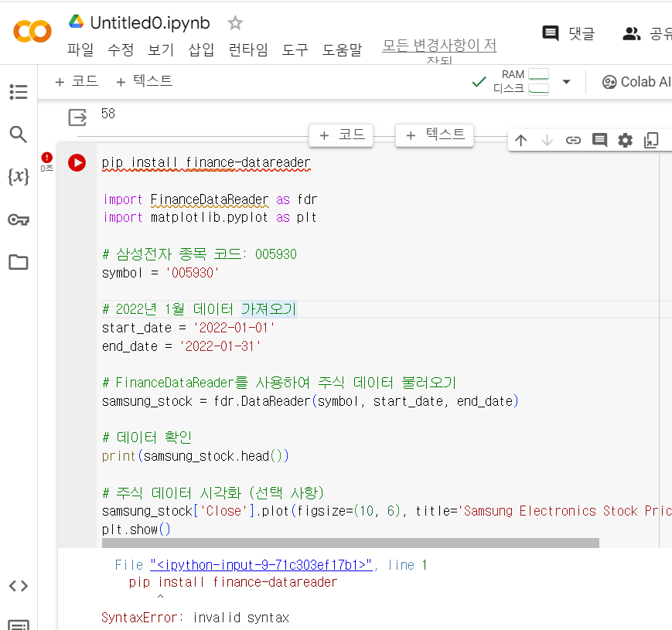Screen dimensions: 672x630
Task: Open the 댓글 comments button
Action: point(568,33)
